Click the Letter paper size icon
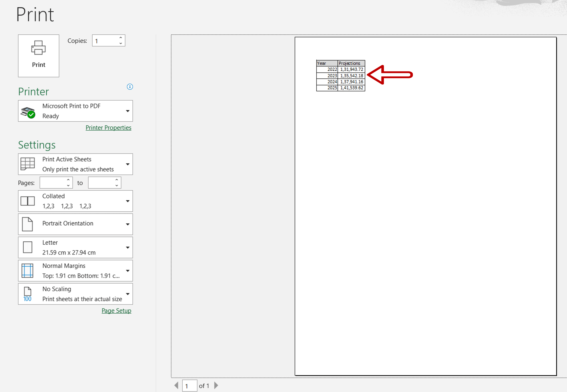The image size is (567, 392). click(x=27, y=247)
